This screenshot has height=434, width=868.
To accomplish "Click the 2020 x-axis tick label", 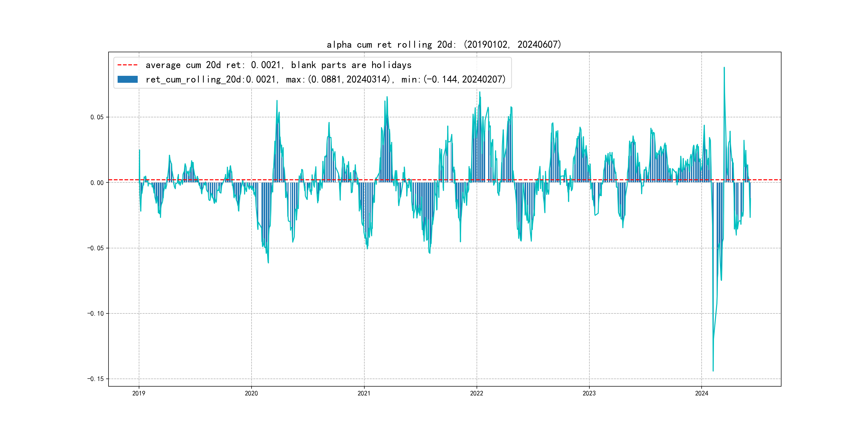I will pyautogui.click(x=251, y=393).
